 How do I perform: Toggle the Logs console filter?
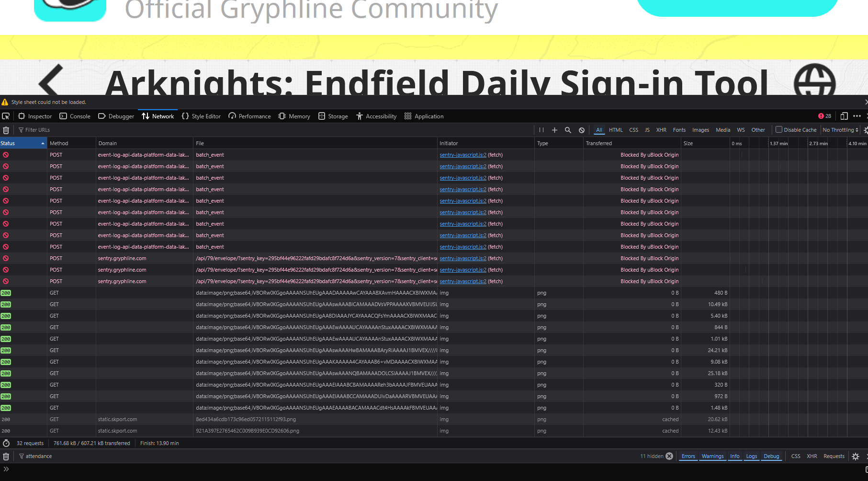[x=752, y=456]
